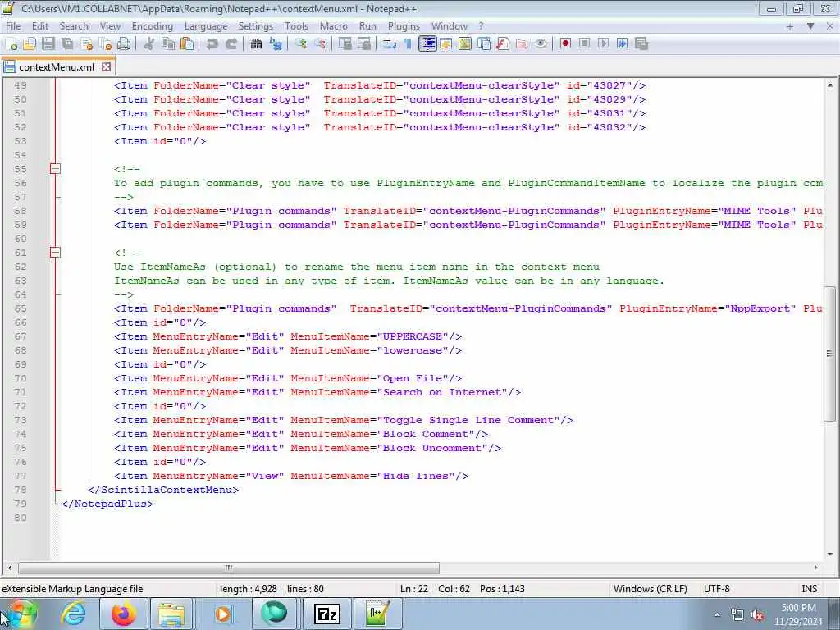The image size is (840, 630).
Task: Click Windows (CR LF) line ending selector
Action: click(x=650, y=589)
